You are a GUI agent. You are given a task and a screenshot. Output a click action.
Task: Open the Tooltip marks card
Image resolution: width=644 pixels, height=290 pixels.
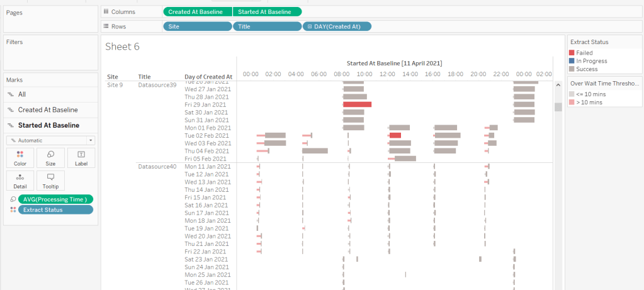point(50,181)
